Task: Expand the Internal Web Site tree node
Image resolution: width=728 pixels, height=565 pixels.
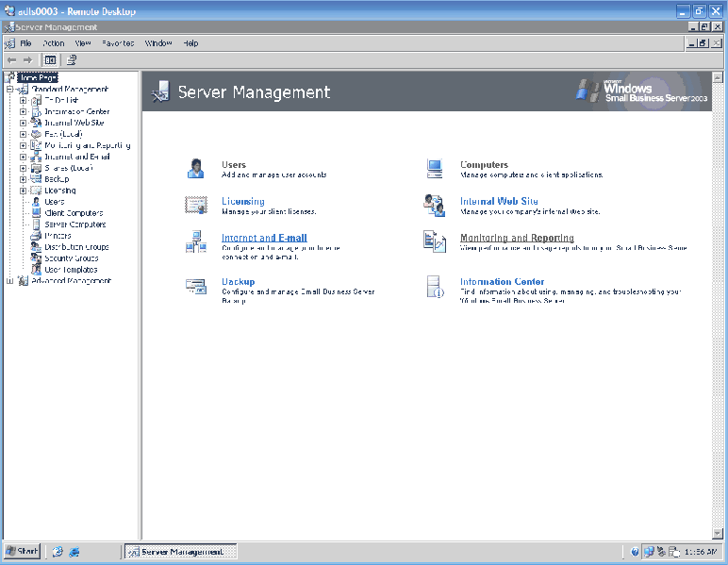Action: (x=23, y=123)
